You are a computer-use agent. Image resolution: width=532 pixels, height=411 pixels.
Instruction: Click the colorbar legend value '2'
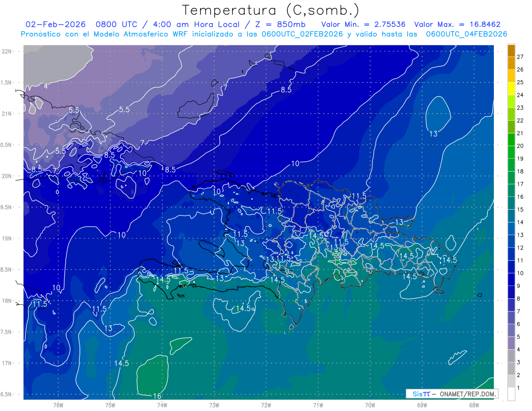[519, 375]
